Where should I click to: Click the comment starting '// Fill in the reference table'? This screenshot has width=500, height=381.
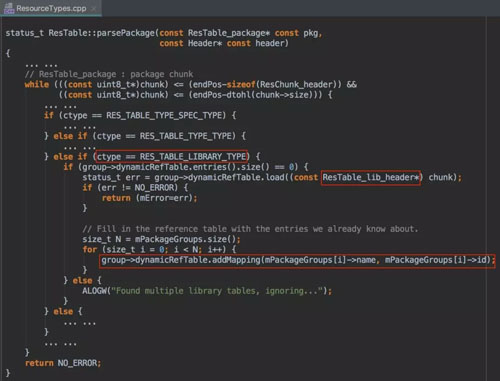(x=250, y=229)
